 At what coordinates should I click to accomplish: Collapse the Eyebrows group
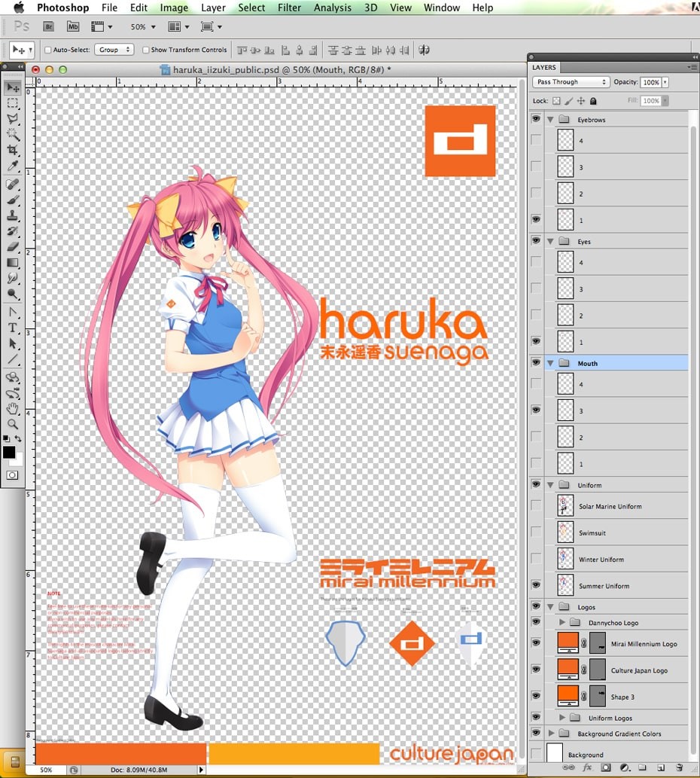click(x=550, y=120)
